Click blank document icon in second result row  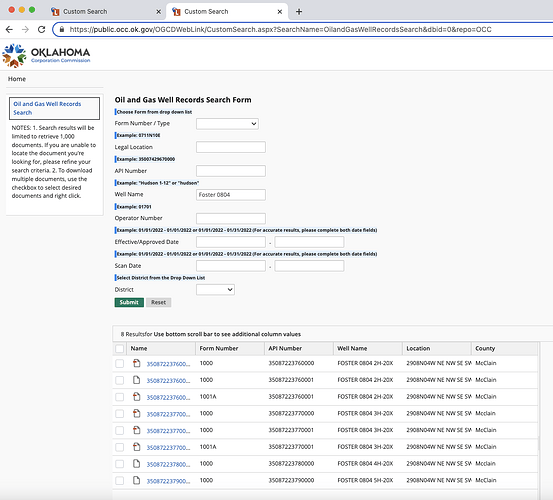(136, 380)
